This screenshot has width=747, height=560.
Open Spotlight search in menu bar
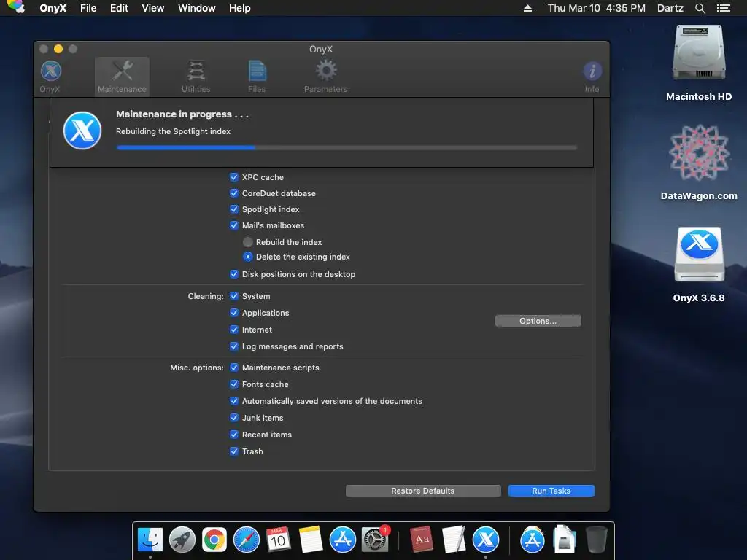[700, 8]
